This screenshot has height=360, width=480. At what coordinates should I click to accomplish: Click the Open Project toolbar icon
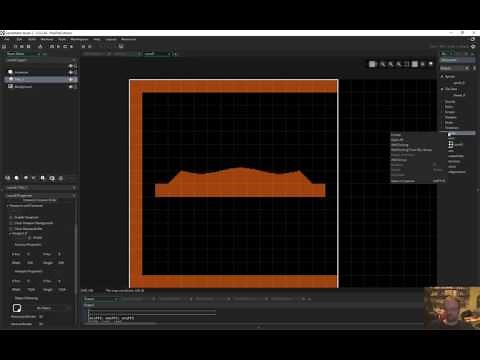point(22,46)
